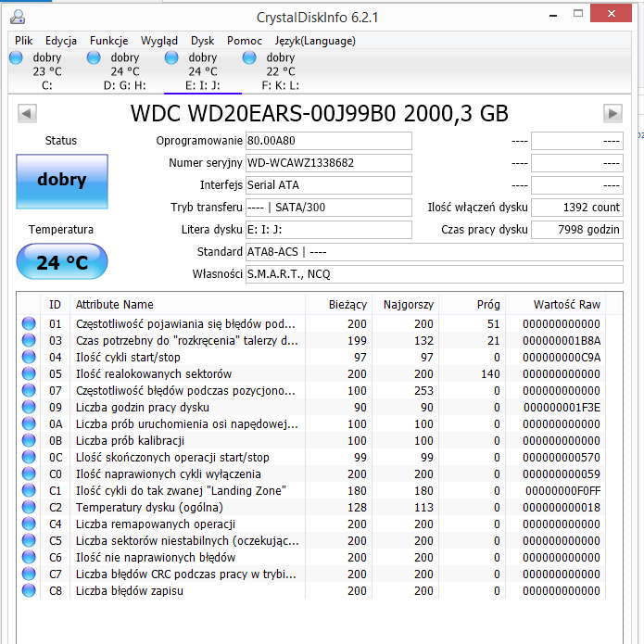Select the status circle for drive C:
Image resolution: width=644 pixels, height=644 pixels.
(x=16, y=57)
